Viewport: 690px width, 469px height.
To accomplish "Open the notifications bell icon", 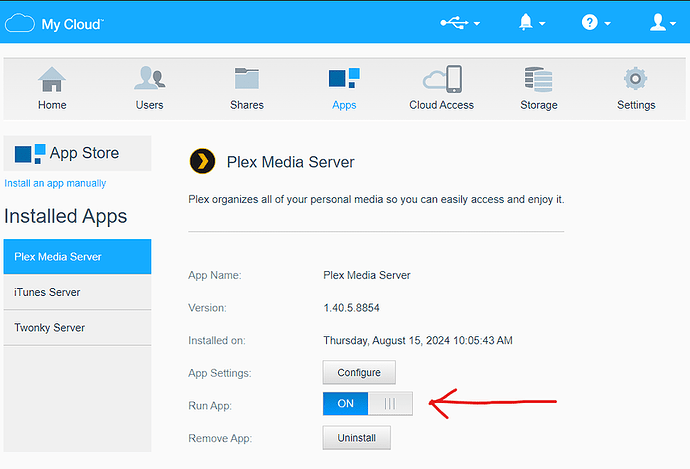I will [525, 22].
